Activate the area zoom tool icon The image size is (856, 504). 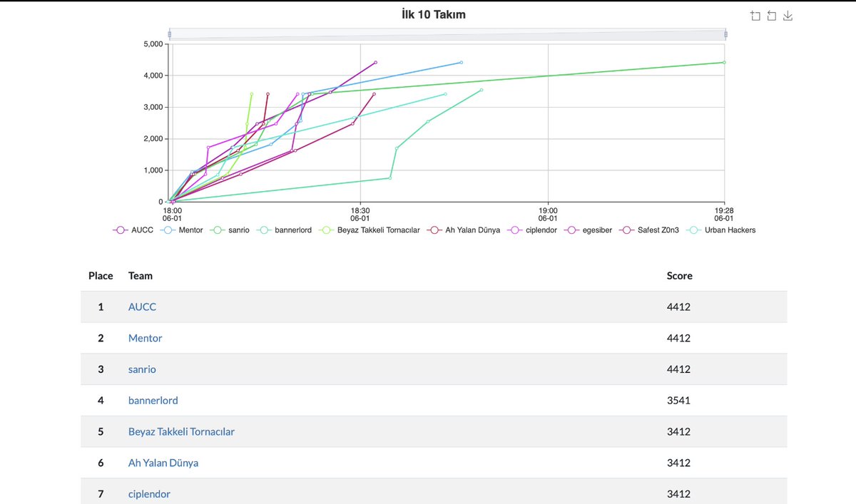tap(755, 16)
